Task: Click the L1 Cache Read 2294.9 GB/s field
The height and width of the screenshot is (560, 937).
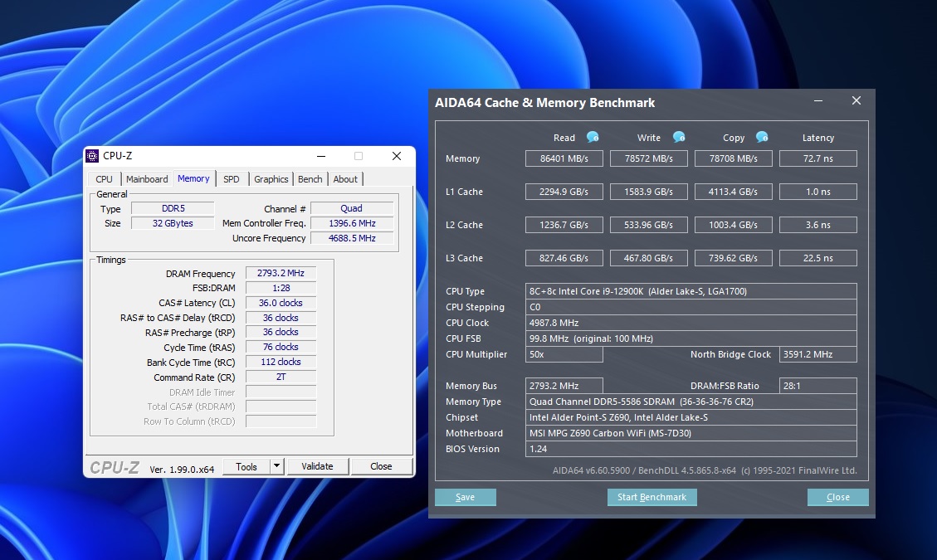Action: pyautogui.click(x=564, y=192)
